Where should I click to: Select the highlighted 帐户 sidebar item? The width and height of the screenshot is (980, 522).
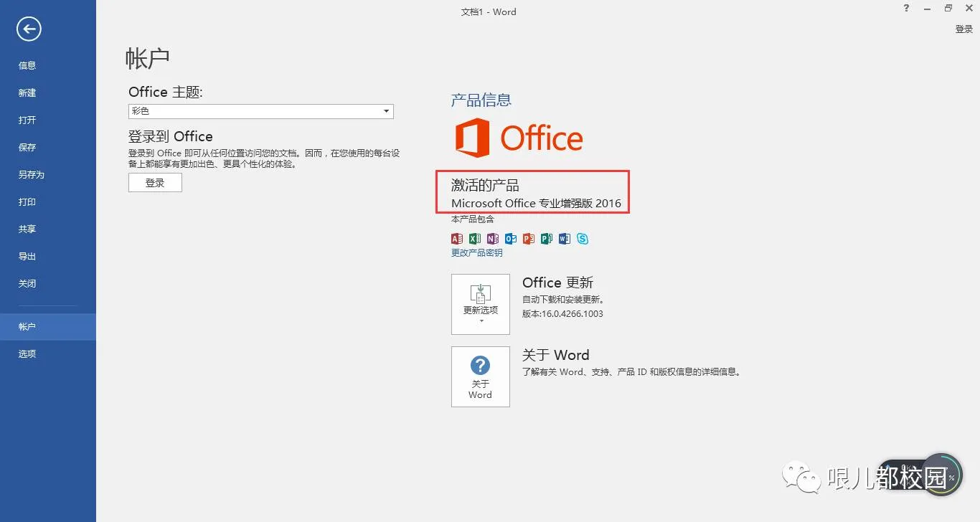pos(48,326)
